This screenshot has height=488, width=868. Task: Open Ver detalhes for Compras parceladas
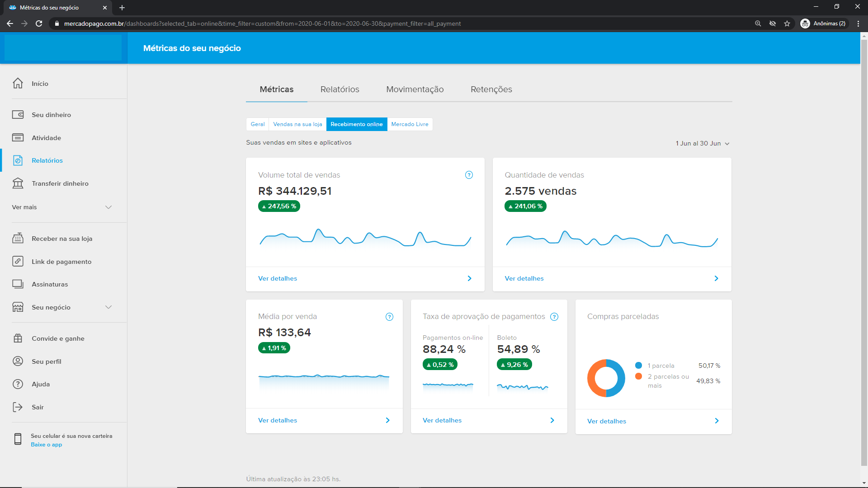tap(607, 421)
